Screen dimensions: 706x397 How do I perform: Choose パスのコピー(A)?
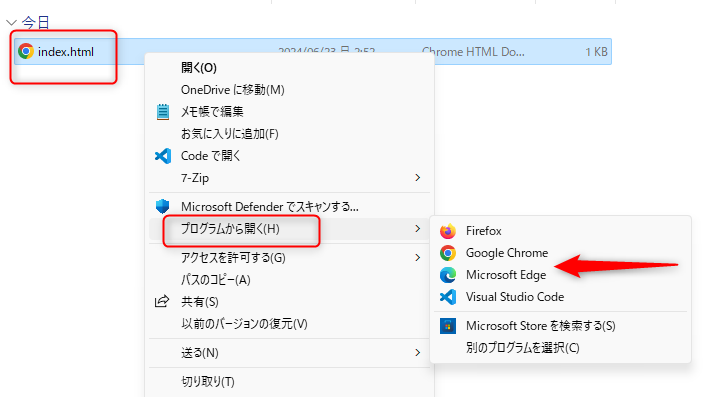[289, 280]
